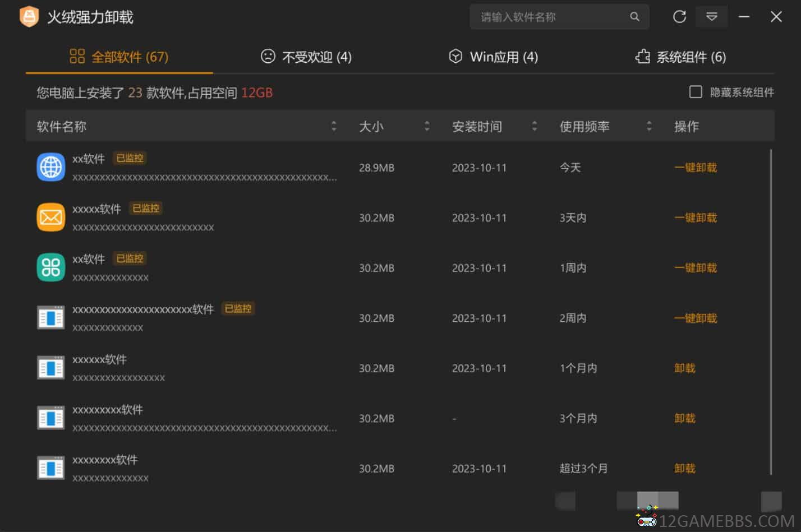Image resolution: width=801 pixels, height=532 pixels.
Task: Switch to the 不受欢迎 (4) tab
Action: click(306, 57)
